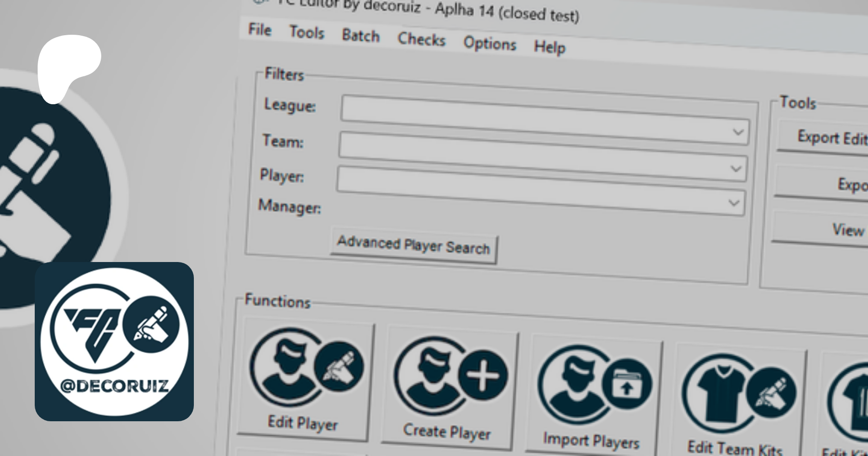Expand the League filter dropdown arrow
The width and height of the screenshot is (868, 456).
tap(738, 132)
